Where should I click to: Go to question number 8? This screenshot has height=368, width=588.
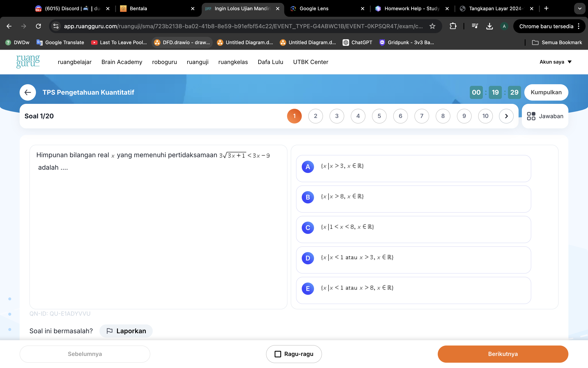pos(443,116)
